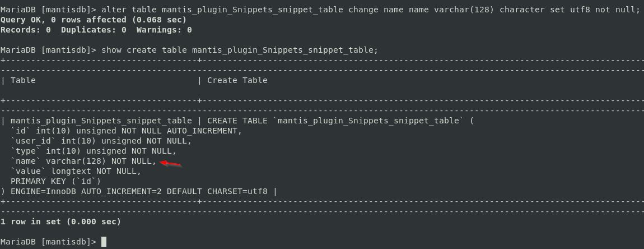644x249 pixels.
Task: Click the last MariaDB [mantisdb]> prompt
Action: 48,242
